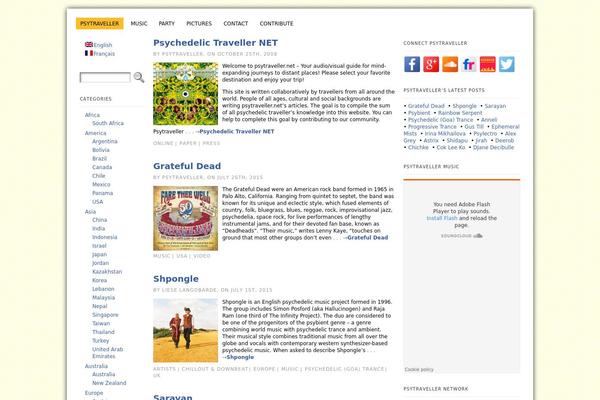Open the PRESS tag under first post
The height and width of the screenshot is (400, 600).
(x=211, y=143)
